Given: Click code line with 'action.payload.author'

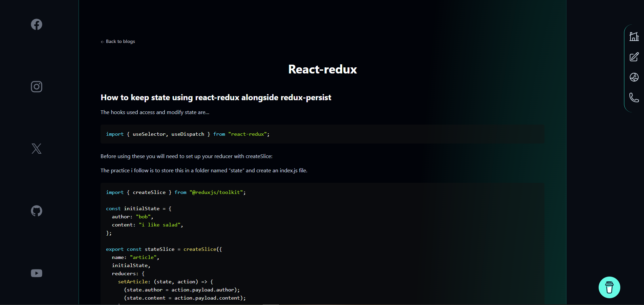Looking at the screenshot, I should (182, 290).
